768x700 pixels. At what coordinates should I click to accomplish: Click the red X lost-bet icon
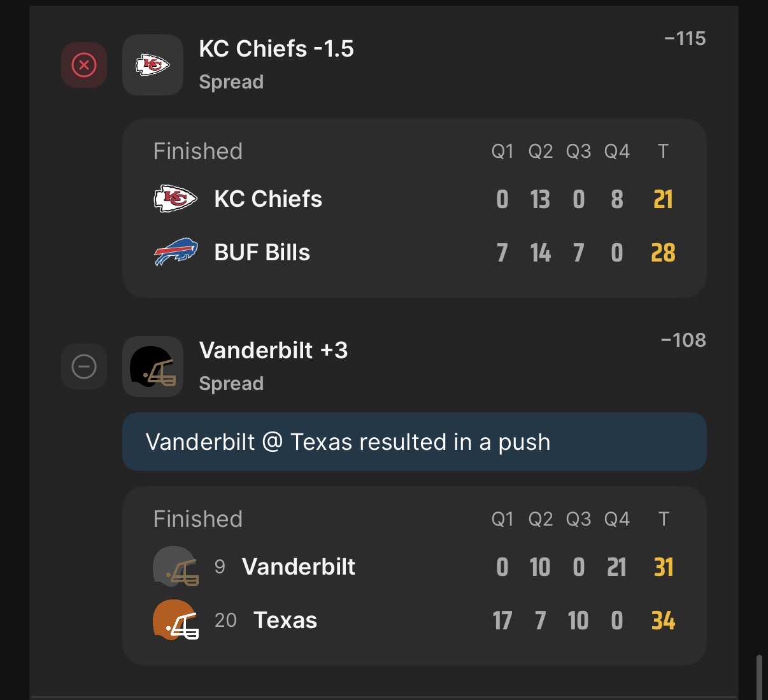(84, 65)
